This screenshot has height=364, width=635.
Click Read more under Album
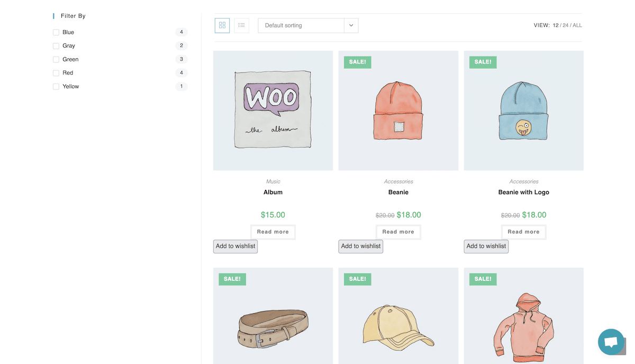click(273, 232)
